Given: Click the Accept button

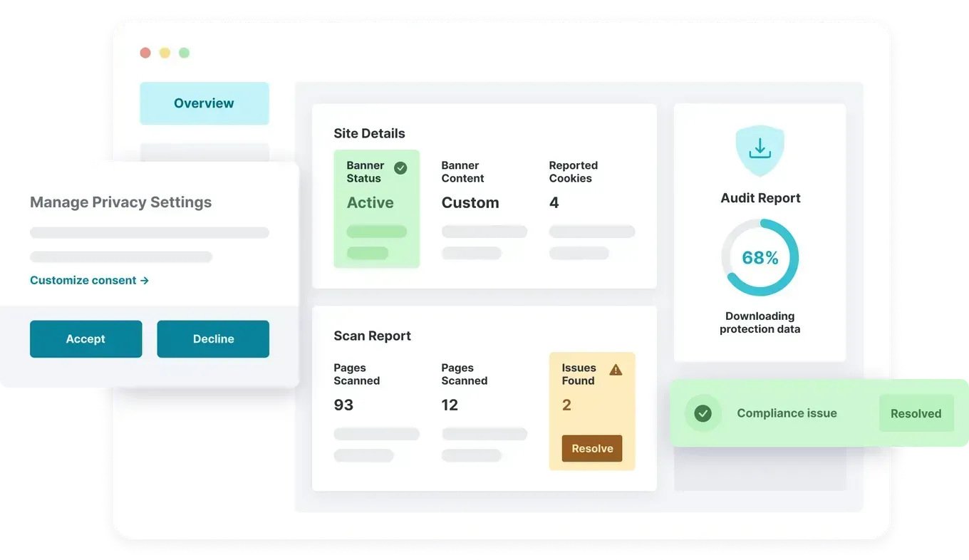Looking at the screenshot, I should (85, 339).
